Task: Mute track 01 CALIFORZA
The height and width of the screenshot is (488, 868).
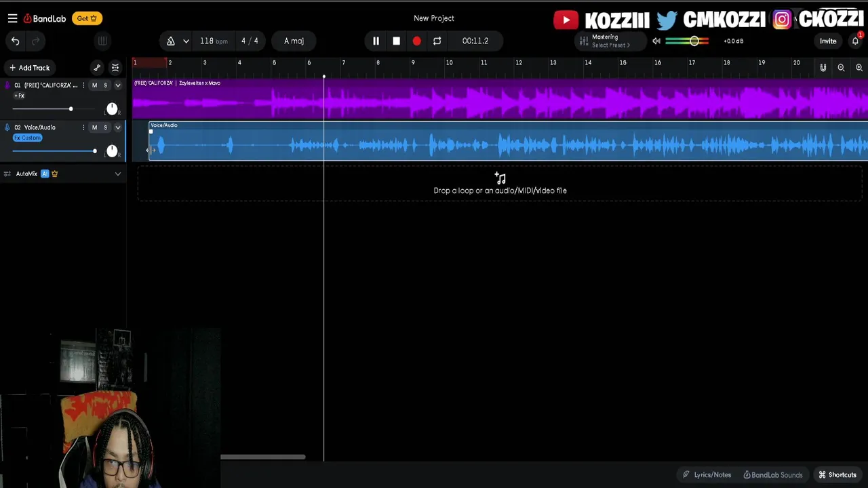Action: 94,85
